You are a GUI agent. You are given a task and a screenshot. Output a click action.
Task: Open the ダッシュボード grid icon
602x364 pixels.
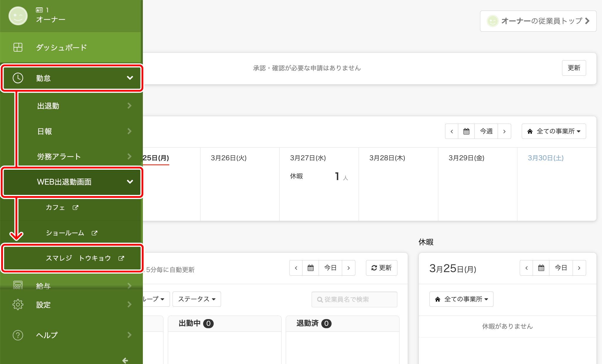coord(18,47)
